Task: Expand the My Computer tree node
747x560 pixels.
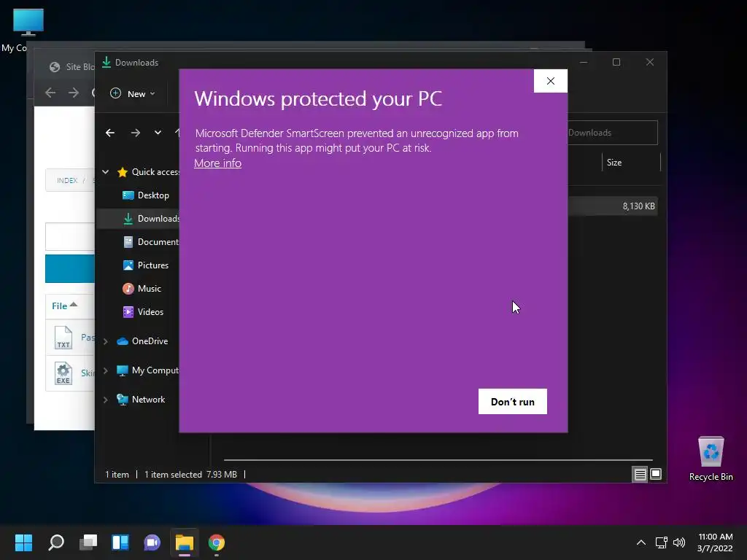Action: (106, 370)
